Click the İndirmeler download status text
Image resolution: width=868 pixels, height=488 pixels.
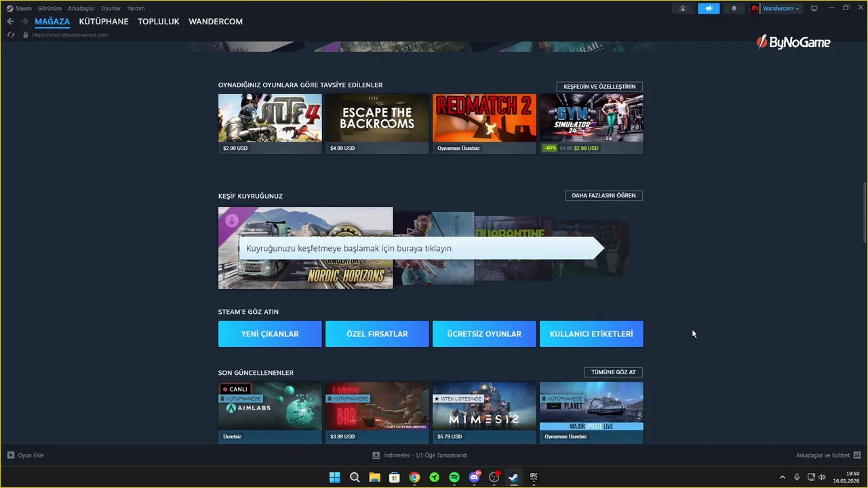click(x=425, y=455)
